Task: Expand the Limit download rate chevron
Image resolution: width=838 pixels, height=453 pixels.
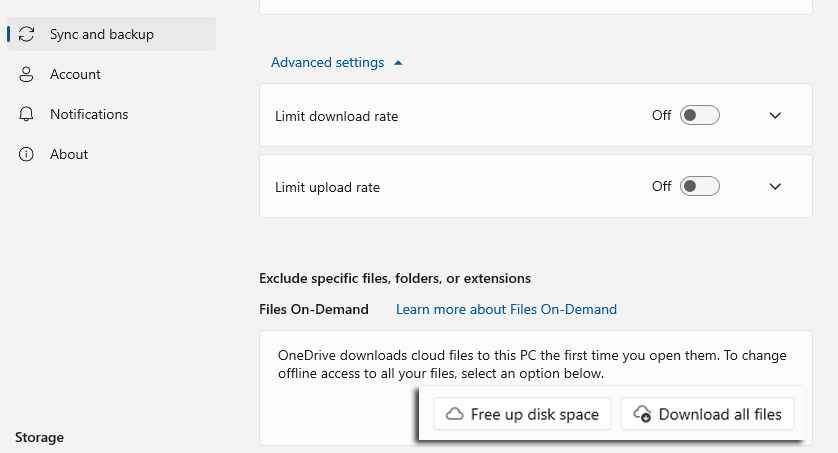Action: point(775,115)
